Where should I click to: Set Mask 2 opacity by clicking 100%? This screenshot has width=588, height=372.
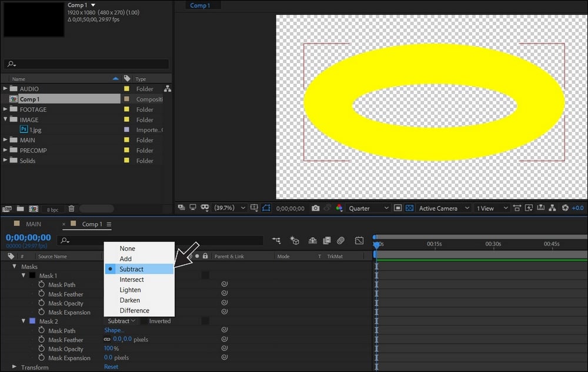click(112, 348)
